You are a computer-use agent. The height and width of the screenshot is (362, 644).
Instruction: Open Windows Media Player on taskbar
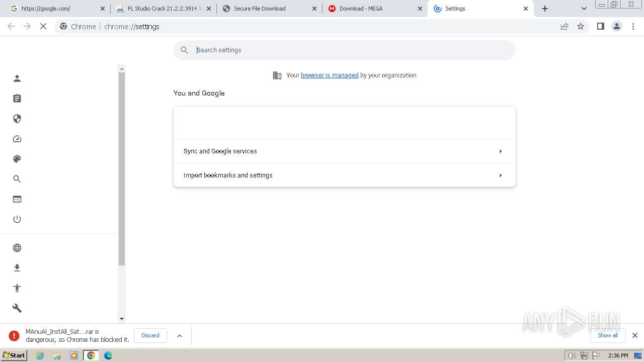coord(74,355)
